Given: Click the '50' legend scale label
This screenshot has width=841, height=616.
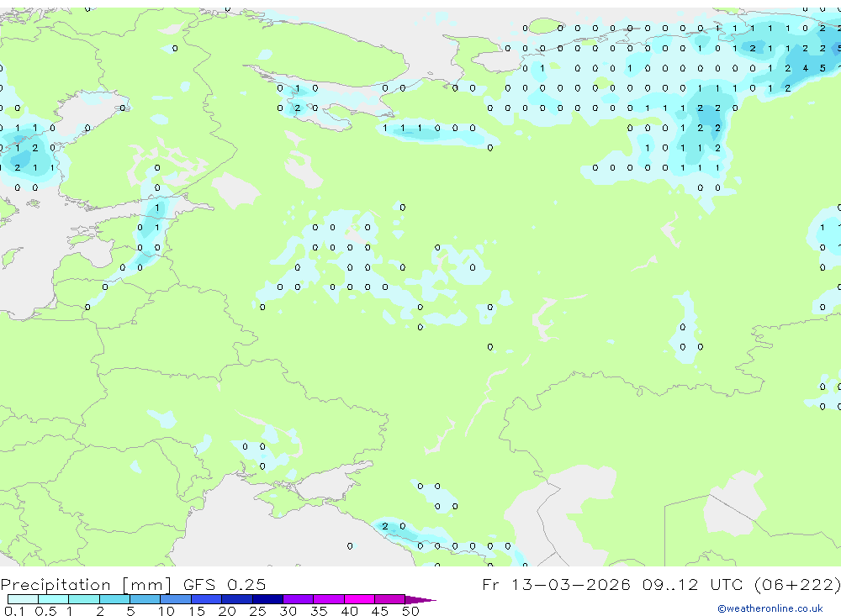Looking at the screenshot, I should pos(411,611).
